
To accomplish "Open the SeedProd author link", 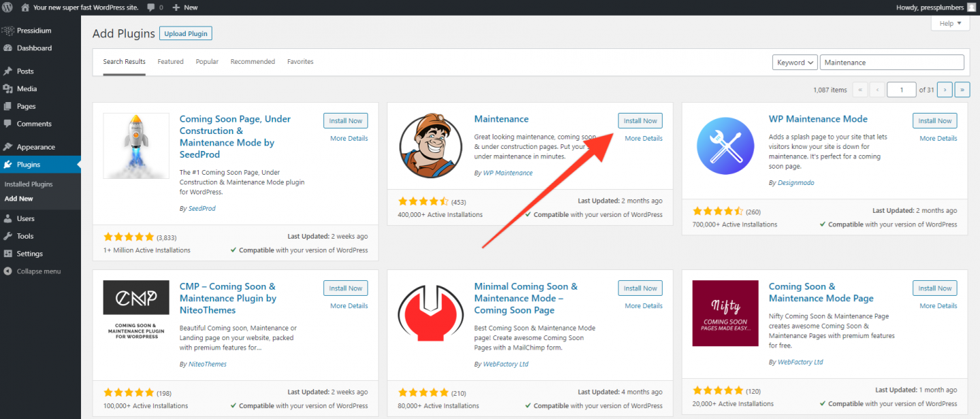I will click(201, 209).
